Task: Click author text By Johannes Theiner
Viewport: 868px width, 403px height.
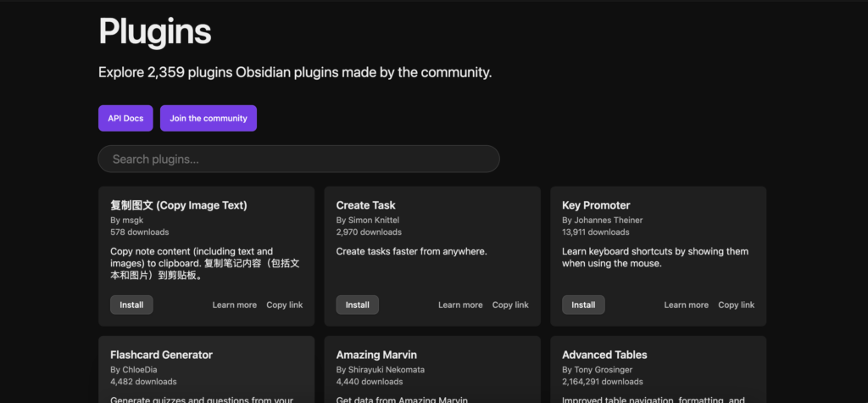Action: click(603, 220)
